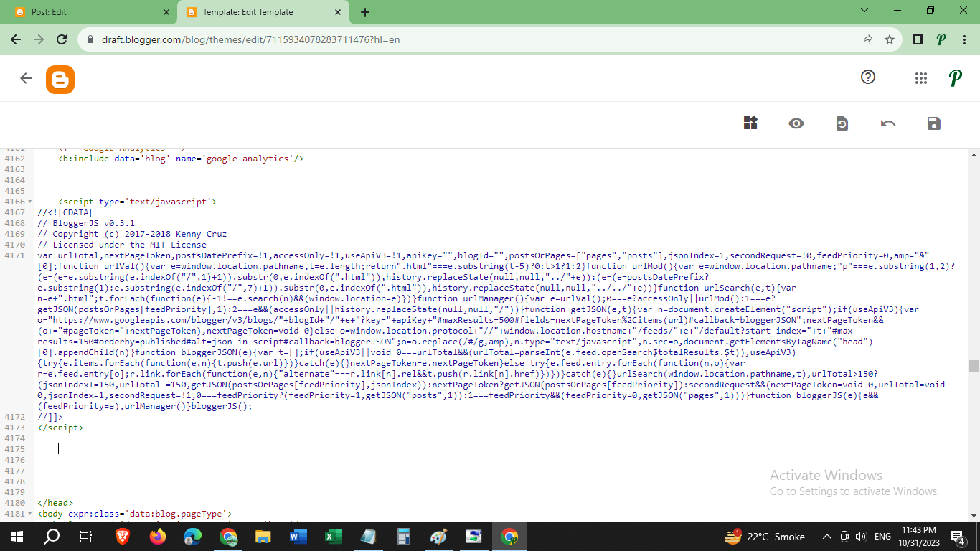Viewport: 980px width, 551px height.
Task: Click the address bar URL
Action: pos(250,39)
